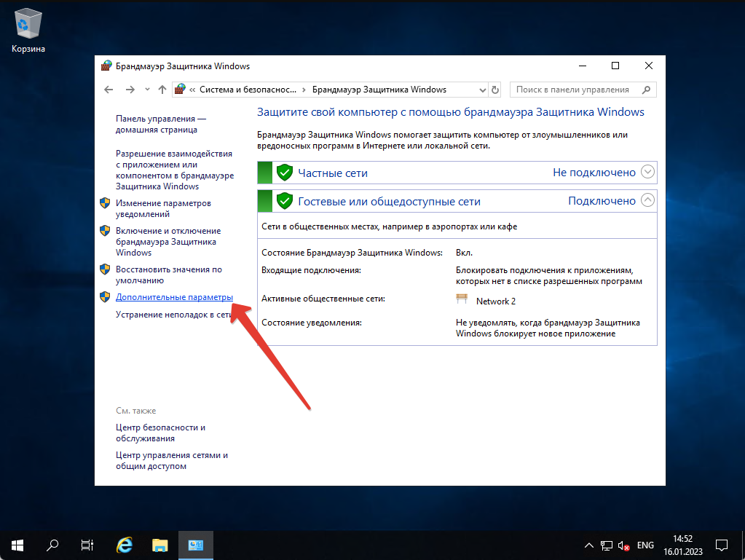
Task: Go back with the navigation arrow
Action: [109, 90]
